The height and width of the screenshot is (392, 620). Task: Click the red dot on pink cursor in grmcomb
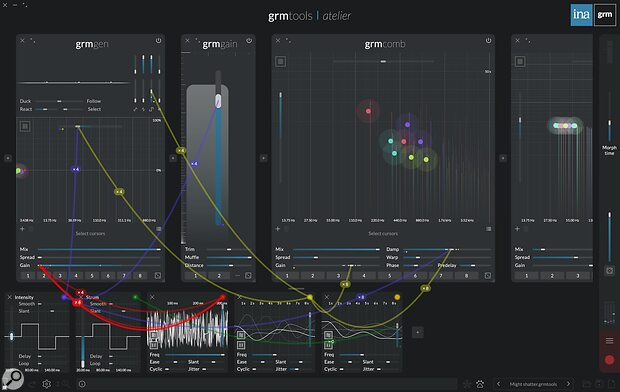(368, 111)
